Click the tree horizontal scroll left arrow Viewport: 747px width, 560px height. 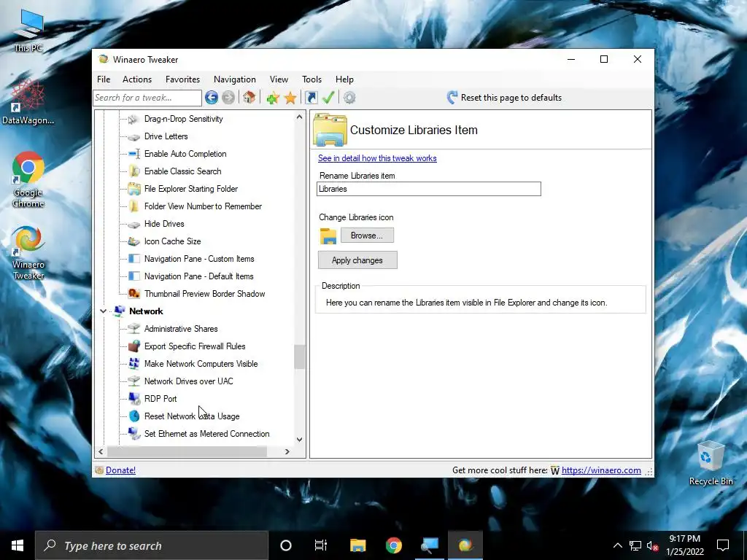[x=101, y=451]
